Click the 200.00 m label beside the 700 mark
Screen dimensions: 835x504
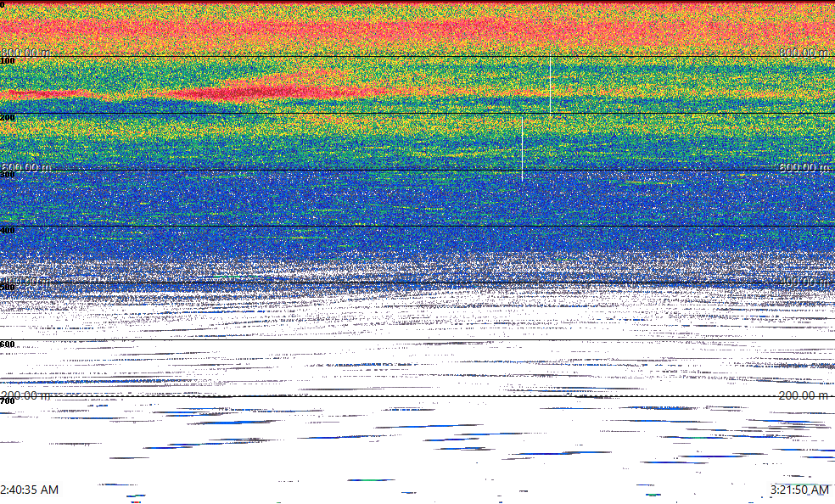click(x=25, y=395)
